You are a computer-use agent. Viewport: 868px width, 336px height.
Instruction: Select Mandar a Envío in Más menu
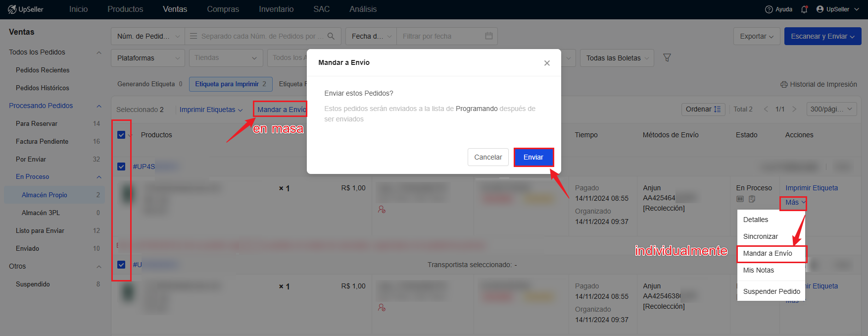pyautogui.click(x=768, y=253)
